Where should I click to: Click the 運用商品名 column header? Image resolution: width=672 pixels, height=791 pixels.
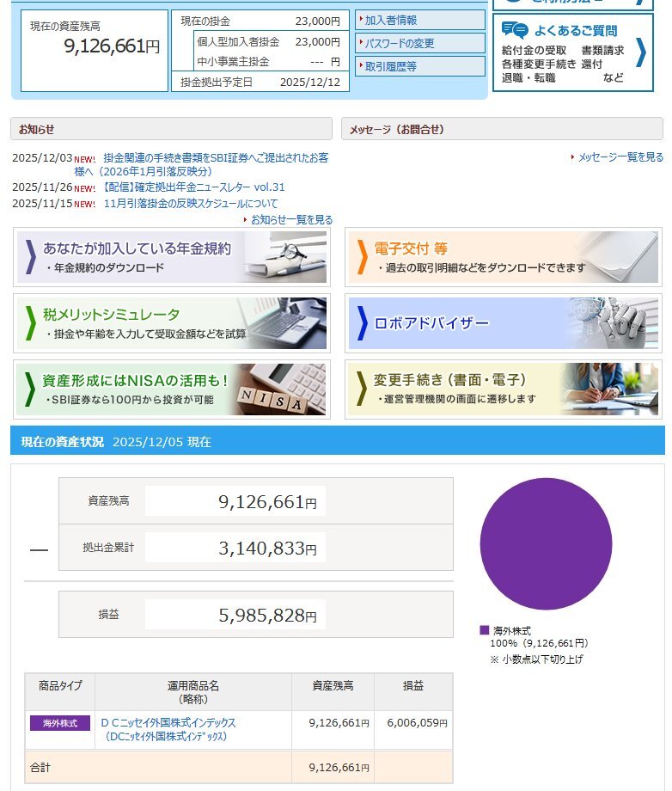point(193,692)
